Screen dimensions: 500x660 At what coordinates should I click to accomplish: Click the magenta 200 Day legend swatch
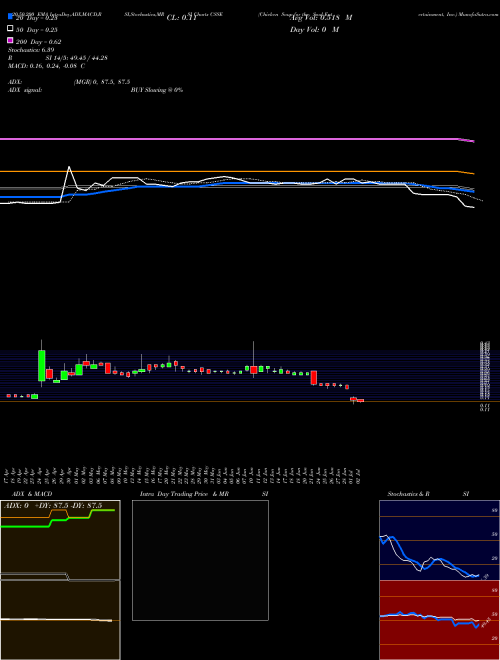point(10,40)
